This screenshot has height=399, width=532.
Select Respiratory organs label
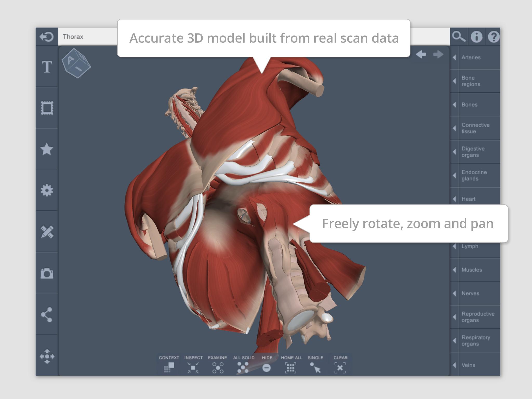[476, 341]
